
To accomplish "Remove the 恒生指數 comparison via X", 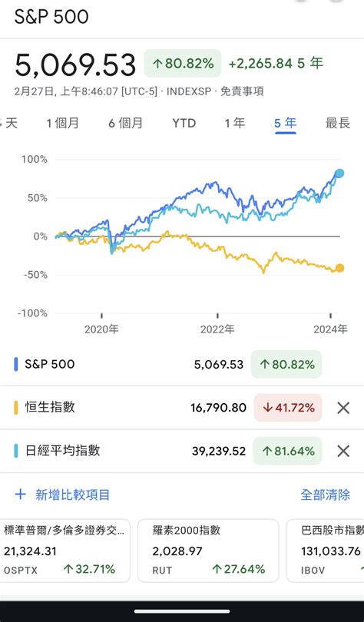I will point(343,408).
